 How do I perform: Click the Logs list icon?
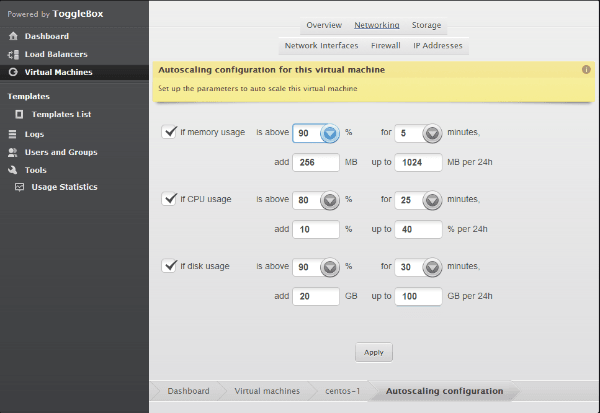point(13,134)
